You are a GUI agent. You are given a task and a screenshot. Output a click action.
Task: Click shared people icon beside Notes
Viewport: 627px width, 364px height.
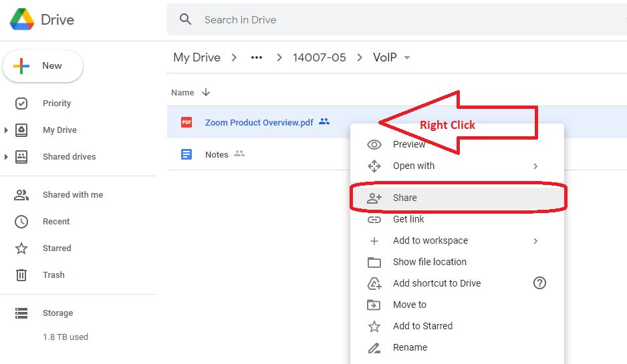coord(239,154)
